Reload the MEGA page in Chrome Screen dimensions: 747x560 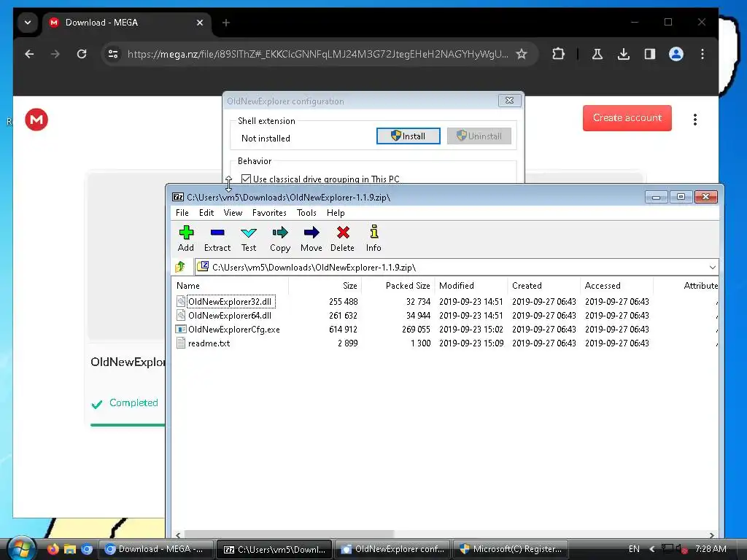[x=82, y=54]
